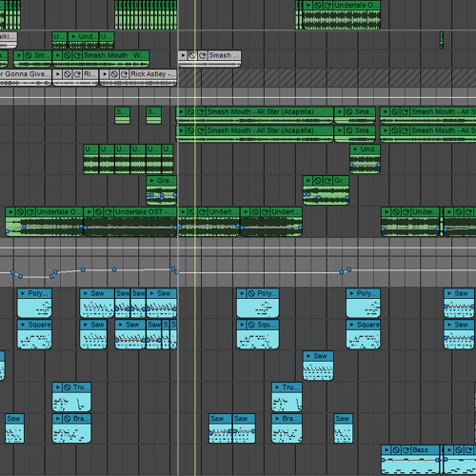
Task: Click mute icon on the Under... clip
Action: (396, 212)
